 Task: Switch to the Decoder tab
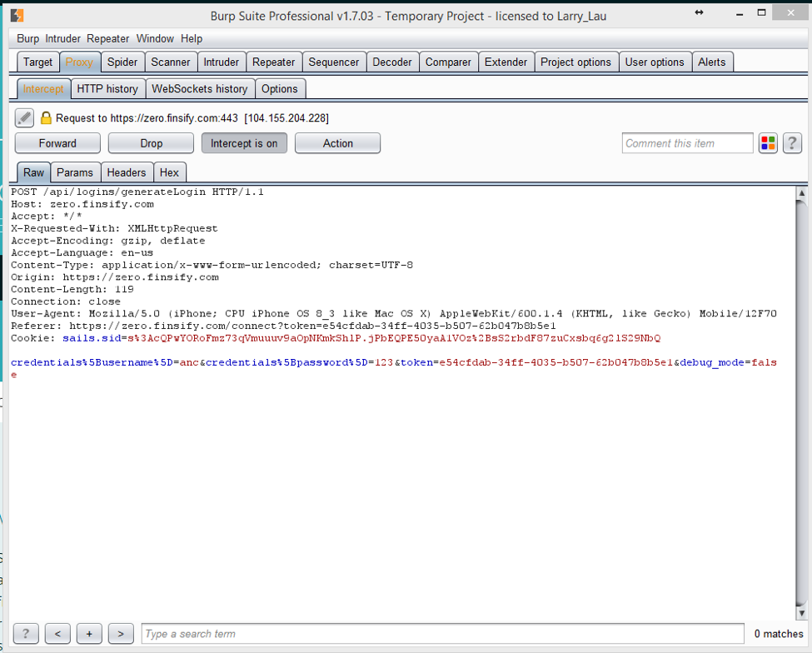pyautogui.click(x=392, y=62)
